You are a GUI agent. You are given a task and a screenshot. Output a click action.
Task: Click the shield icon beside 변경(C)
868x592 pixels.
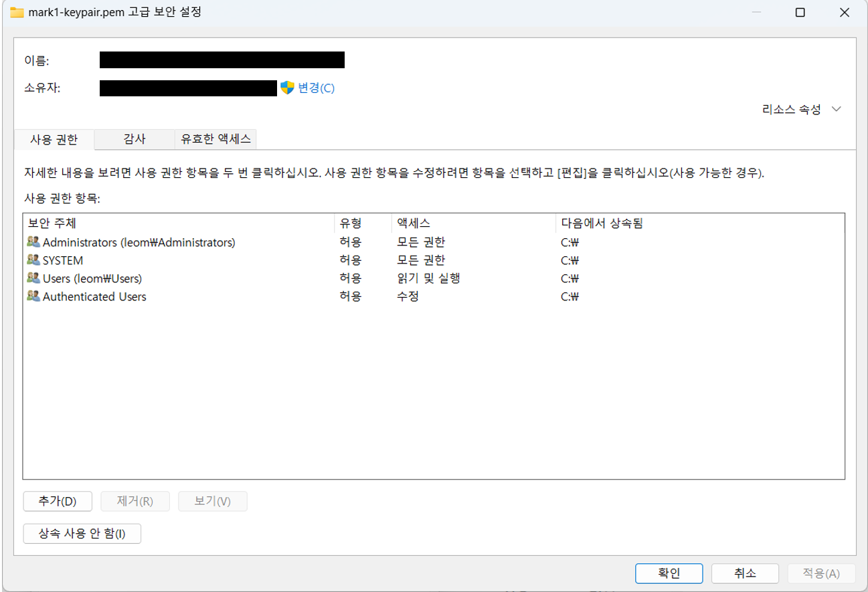pyautogui.click(x=287, y=88)
